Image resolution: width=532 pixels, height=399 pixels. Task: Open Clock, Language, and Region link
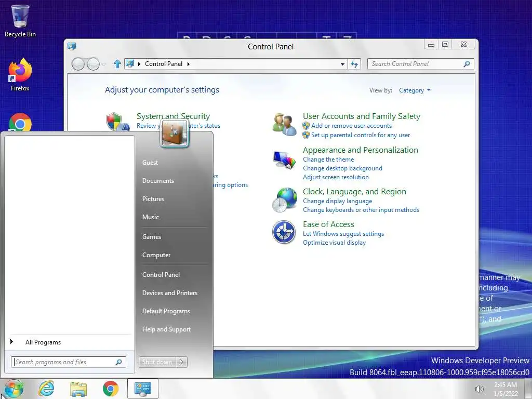pyautogui.click(x=354, y=192)
